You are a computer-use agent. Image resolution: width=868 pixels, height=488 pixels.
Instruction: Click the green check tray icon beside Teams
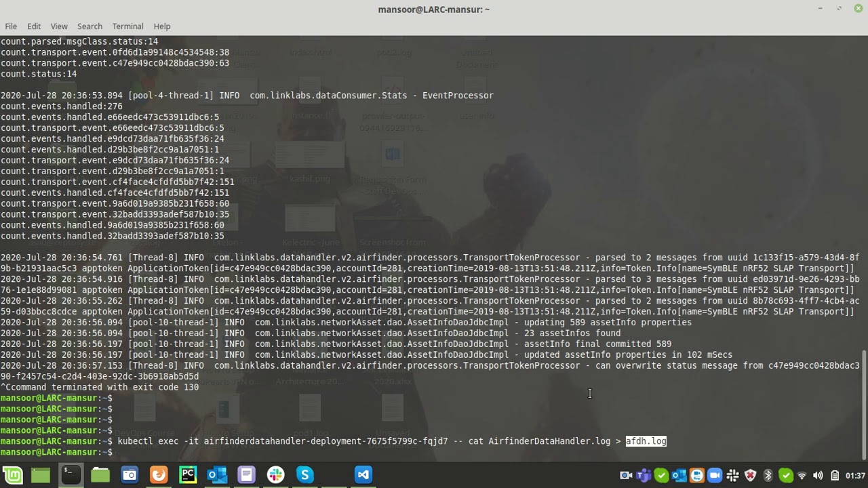(661, 475)
